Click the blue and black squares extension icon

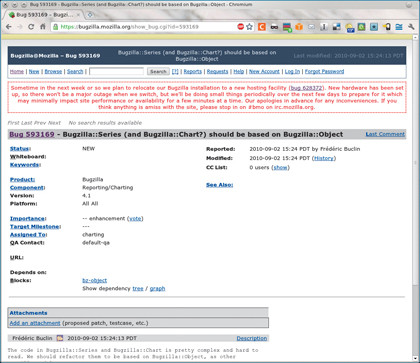[x=337, y=27]
